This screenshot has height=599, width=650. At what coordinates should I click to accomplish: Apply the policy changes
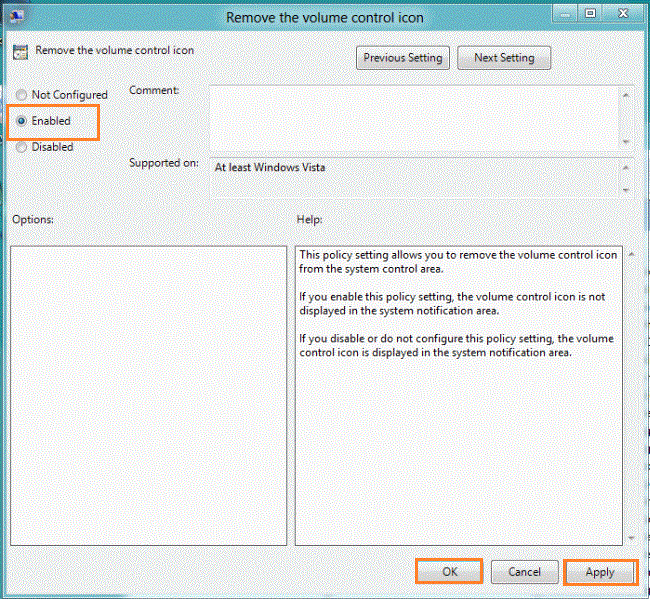click(600, 572)
